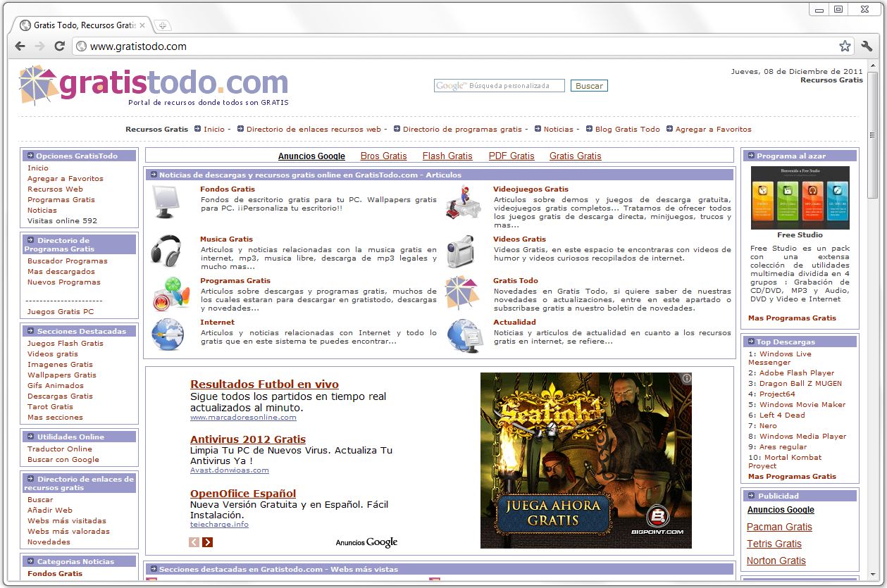This screenshot has width=887, height=588.
Task: Click the browser forward arrow
Action: pos(39,46)
